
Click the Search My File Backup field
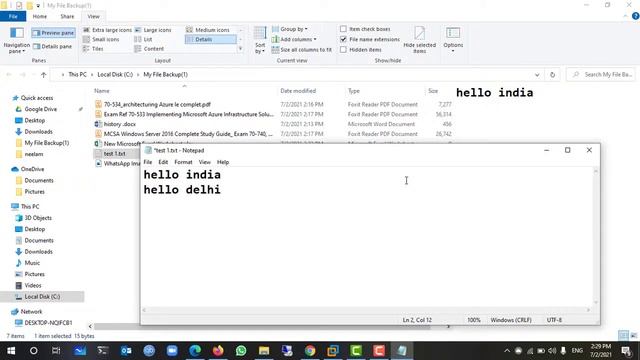pyautogui.click(x=601, y=74)
